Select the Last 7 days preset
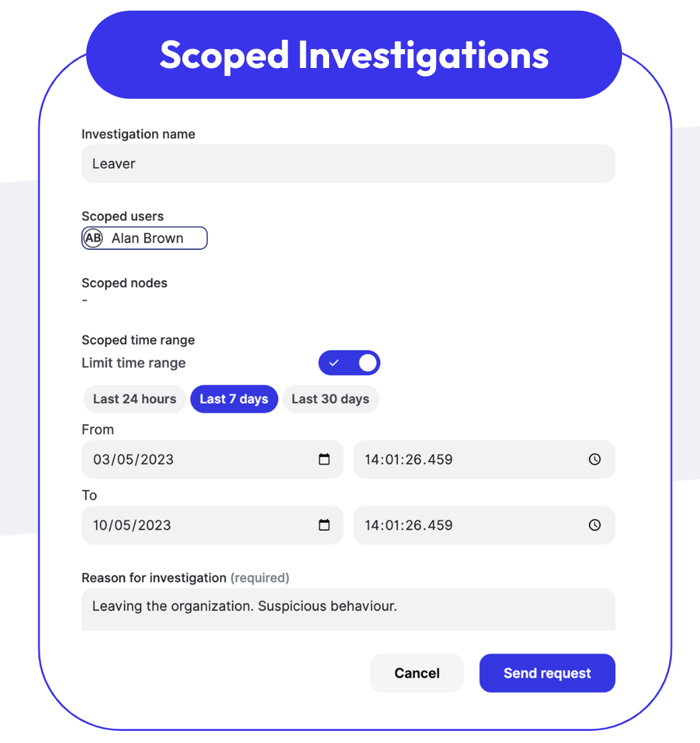 click(234, 399)
